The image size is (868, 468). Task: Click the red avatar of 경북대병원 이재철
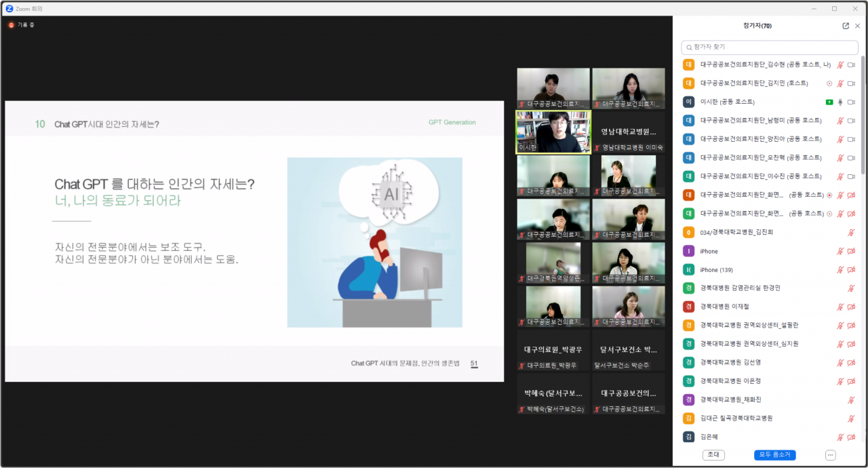[x=689, y=307]
